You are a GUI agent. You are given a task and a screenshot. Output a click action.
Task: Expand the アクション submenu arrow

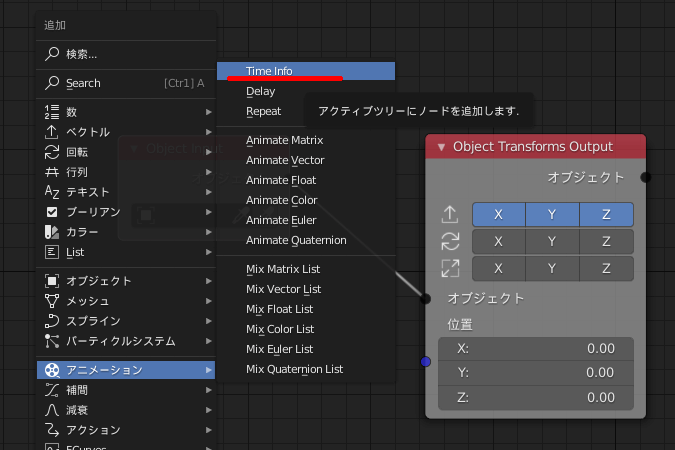click(x=209, y=430)
